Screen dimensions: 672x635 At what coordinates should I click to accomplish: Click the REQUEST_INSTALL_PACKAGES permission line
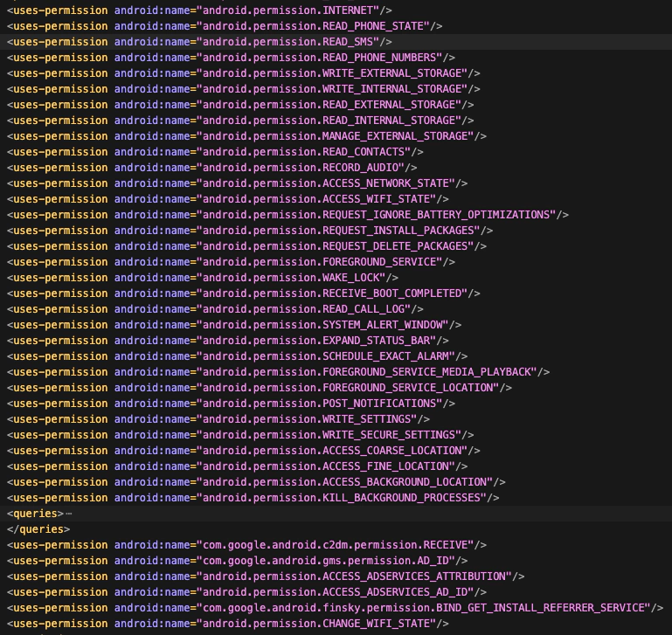343,231
